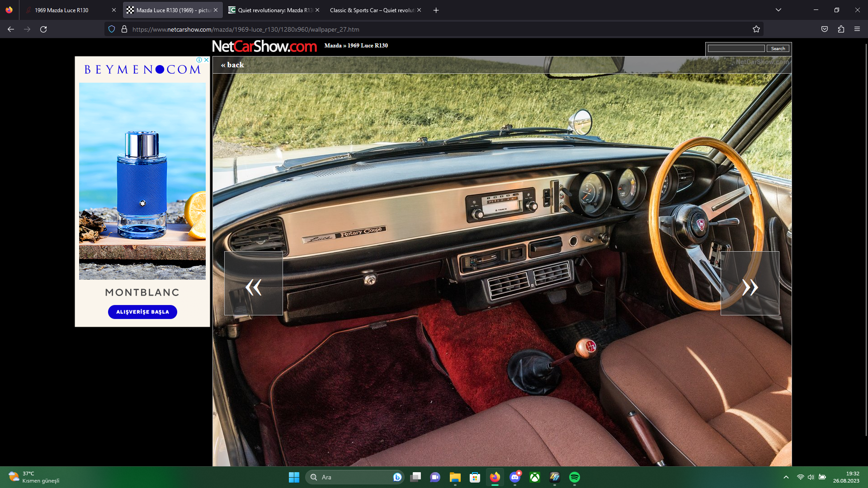The height and width of the screenshot is (488, 868).
Task: Open Firefox application menu
Action: pyautogui.click(x=857, y=29)
